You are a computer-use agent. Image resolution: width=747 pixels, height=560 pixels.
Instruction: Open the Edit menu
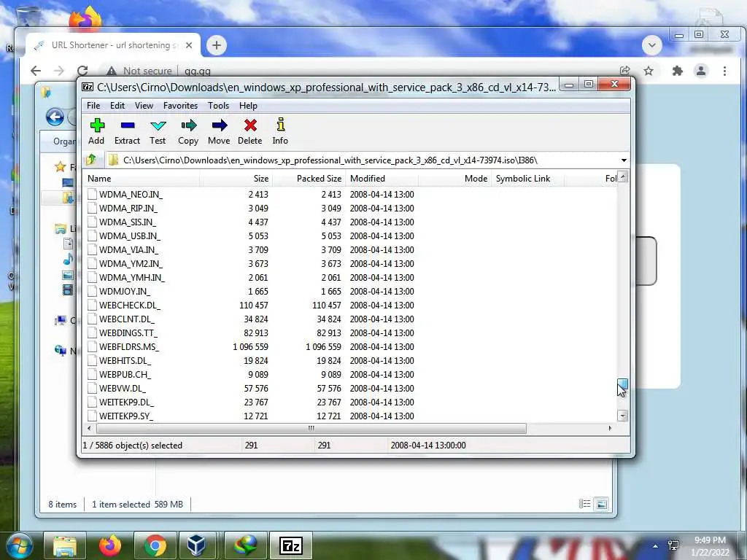117,106
